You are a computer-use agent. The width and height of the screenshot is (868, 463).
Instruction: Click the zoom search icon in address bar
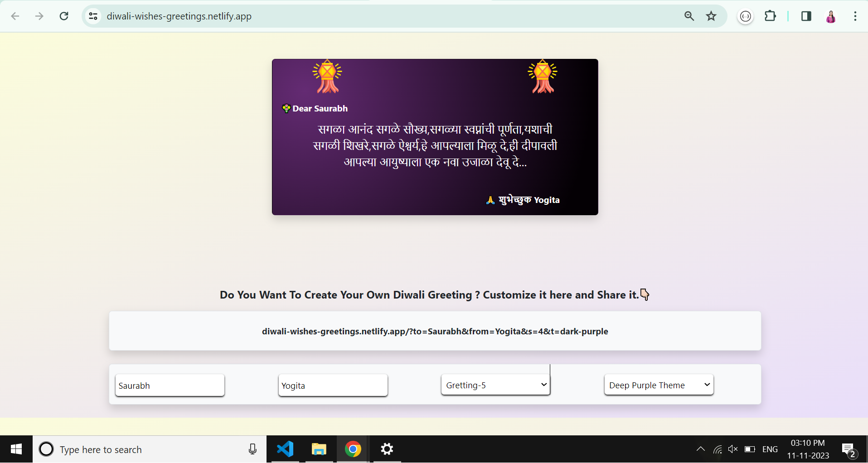(689, 16)
